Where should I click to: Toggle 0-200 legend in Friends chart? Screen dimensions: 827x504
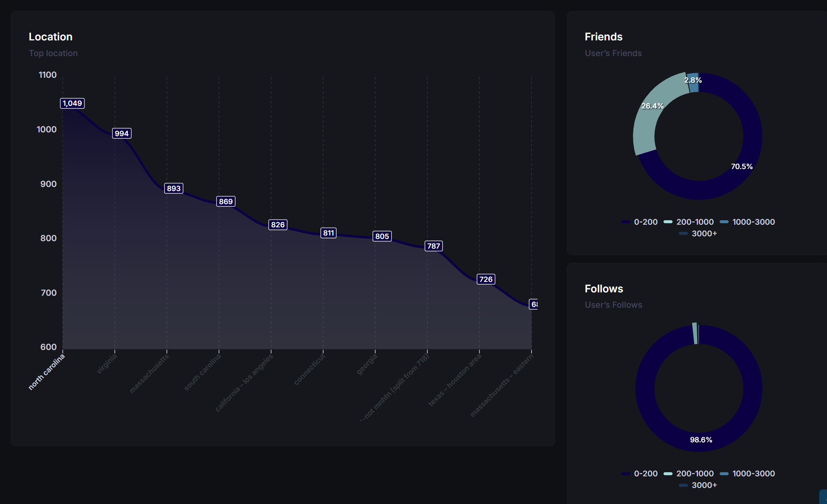click(x=645, y=222)
